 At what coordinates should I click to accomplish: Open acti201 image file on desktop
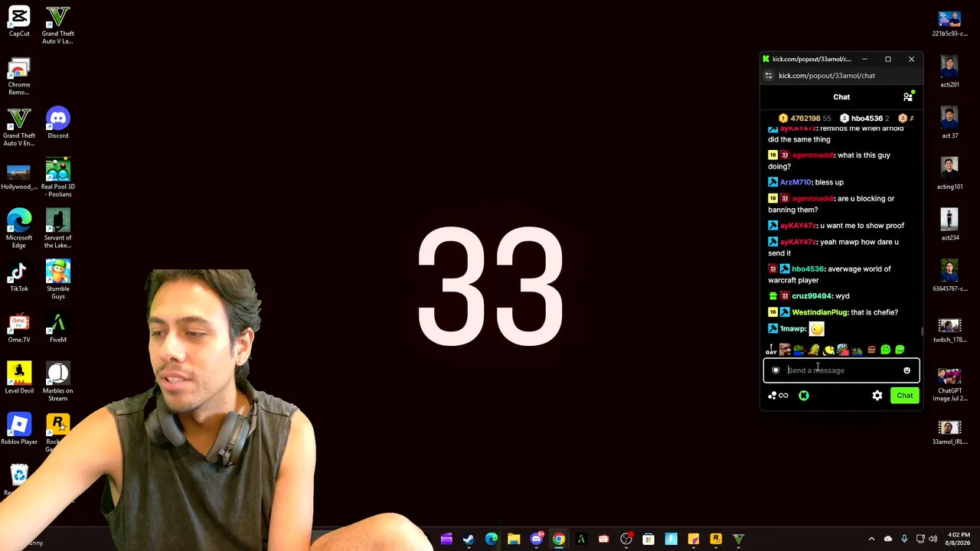pyautogui.click(x=949, y=72)
